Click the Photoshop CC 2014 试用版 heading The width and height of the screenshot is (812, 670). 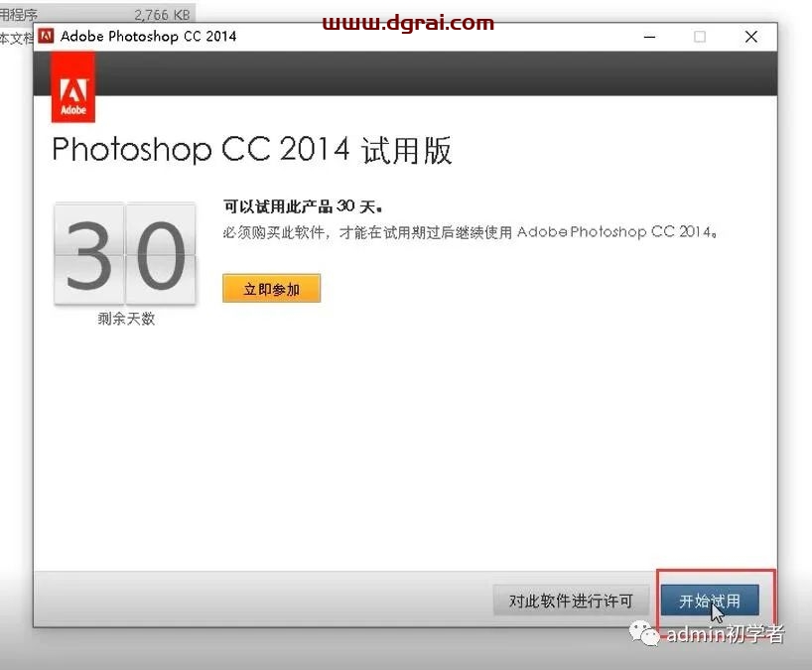point(252,150)
